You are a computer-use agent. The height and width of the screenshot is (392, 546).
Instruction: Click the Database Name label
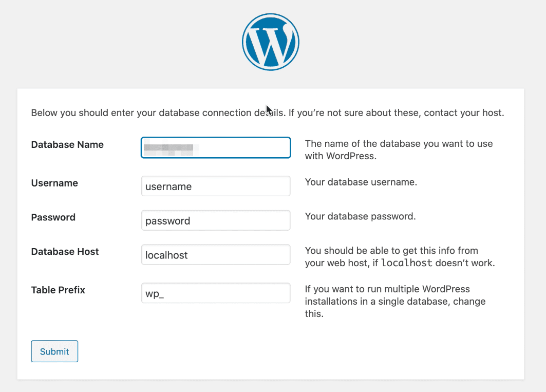[67, 144]
